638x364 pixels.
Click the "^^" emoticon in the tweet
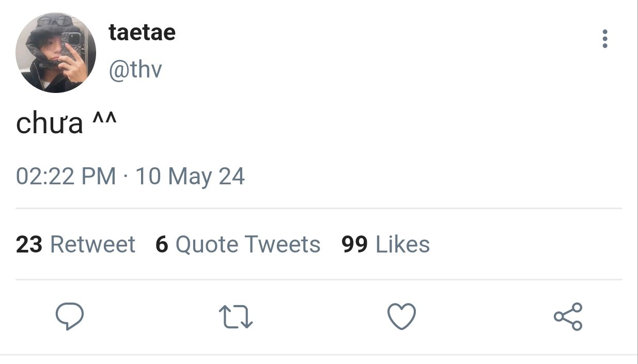click(104, 121)
